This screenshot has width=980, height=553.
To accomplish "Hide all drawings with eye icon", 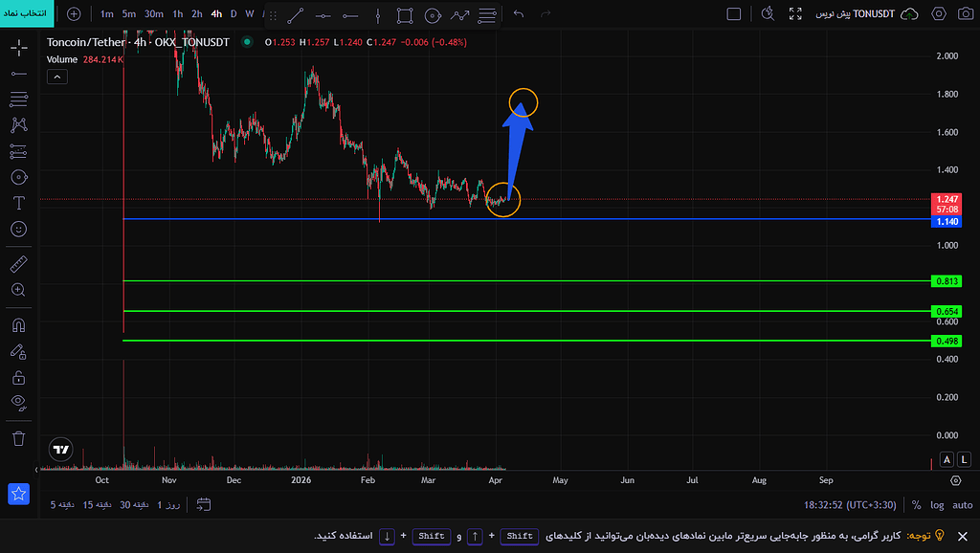I will pos(19,403).
